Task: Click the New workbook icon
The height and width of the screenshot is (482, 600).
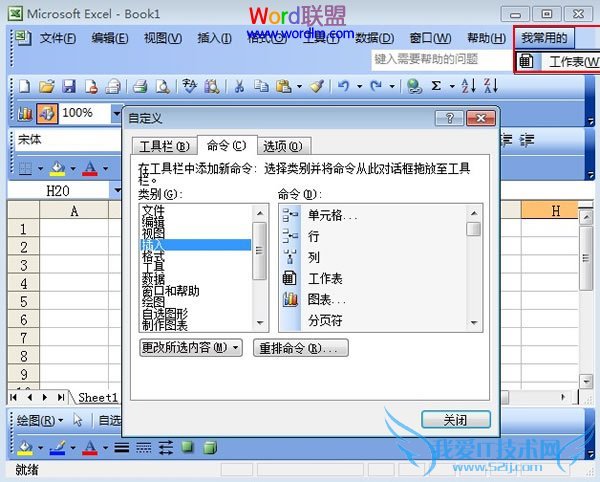Action: 24,86
